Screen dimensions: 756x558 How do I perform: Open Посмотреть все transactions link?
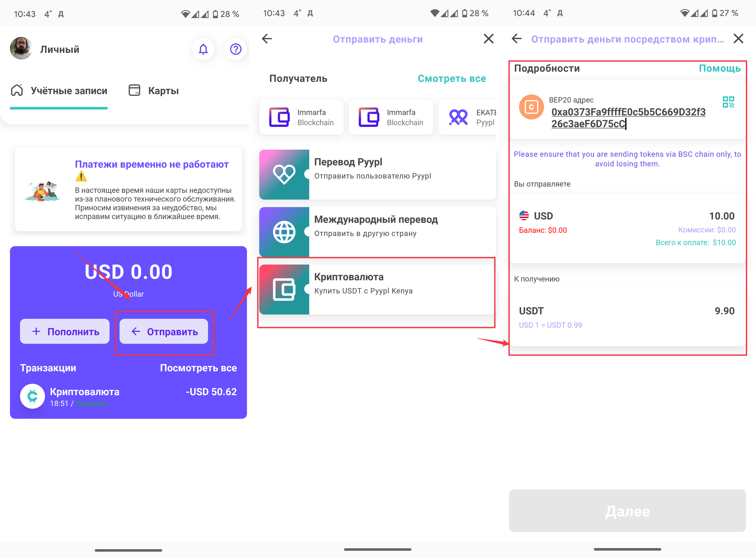198,368
